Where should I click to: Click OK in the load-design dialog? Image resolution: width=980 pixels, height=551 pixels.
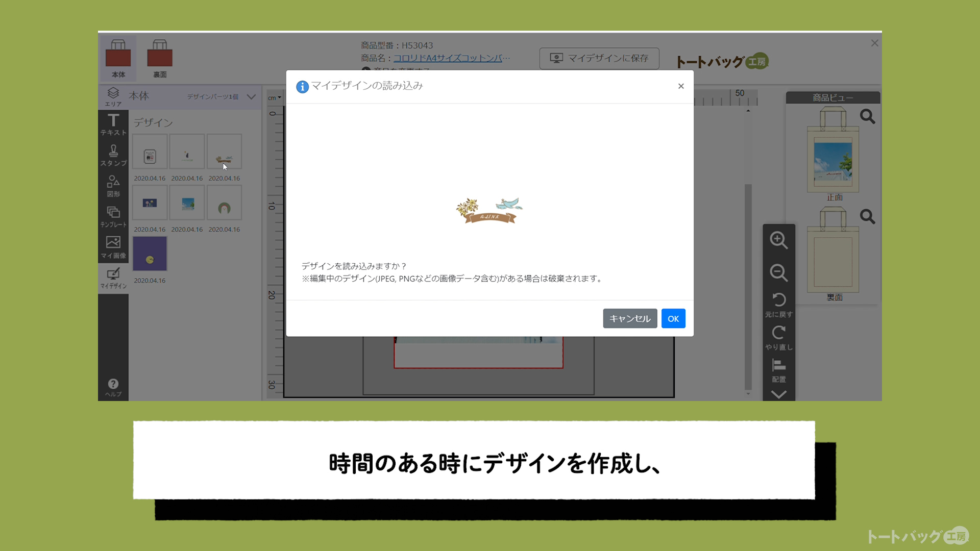click(673, 318)
